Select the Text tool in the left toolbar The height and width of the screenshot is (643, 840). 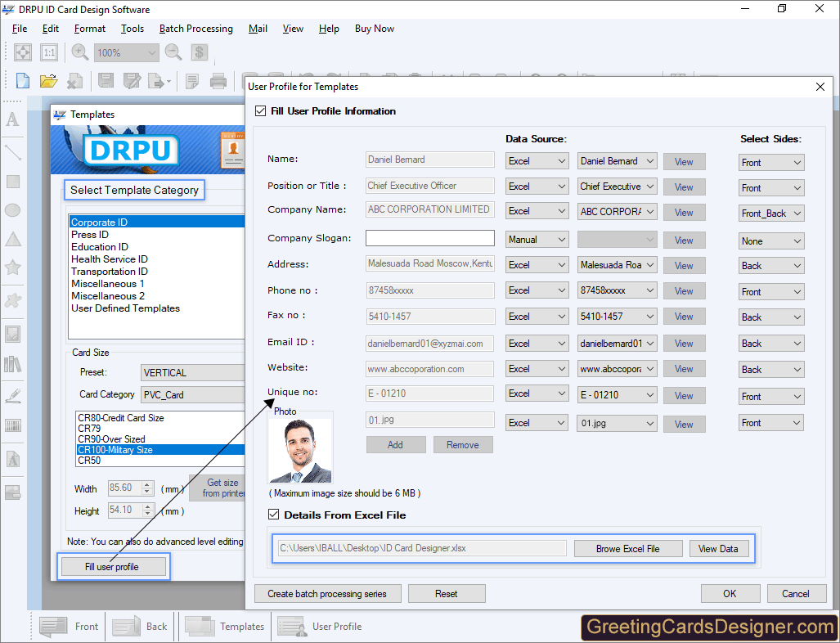[x=11, y=119]
